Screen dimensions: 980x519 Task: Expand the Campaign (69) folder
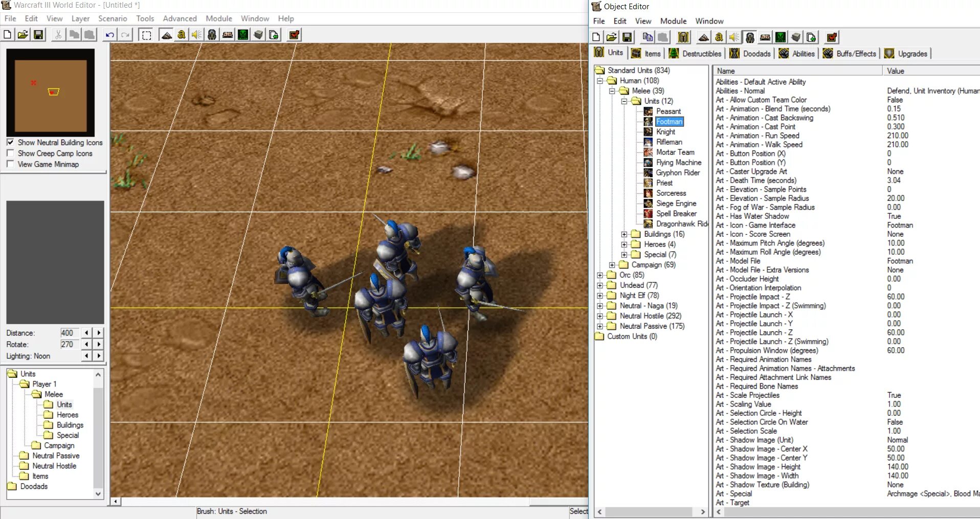(x=612, y=265)
